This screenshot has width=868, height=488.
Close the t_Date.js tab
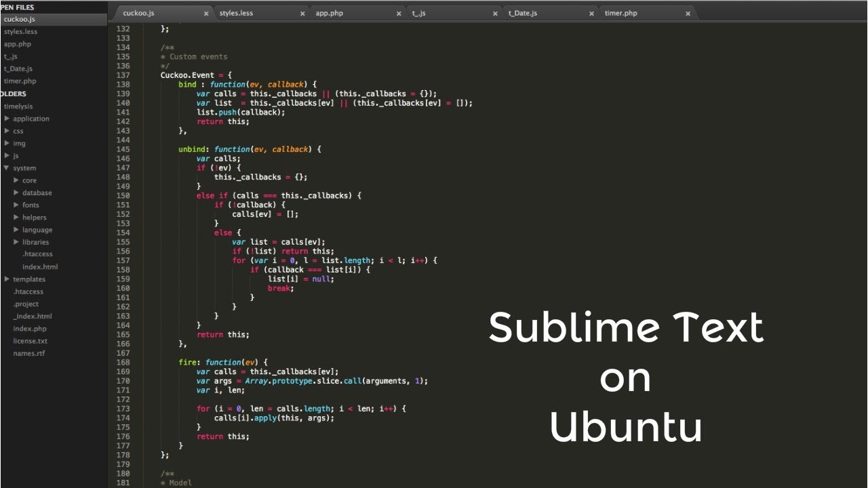(592, 14)
